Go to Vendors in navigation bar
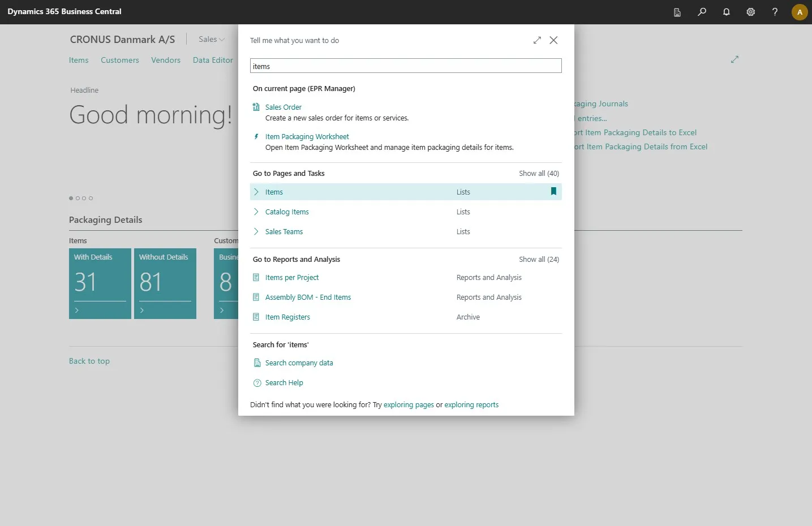The height and width of the screenshot is (526, 812). coord(166,60)
